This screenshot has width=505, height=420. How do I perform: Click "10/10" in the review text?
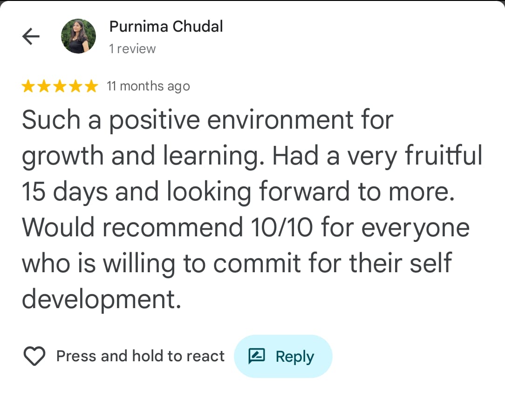click(x=280, y=228)
